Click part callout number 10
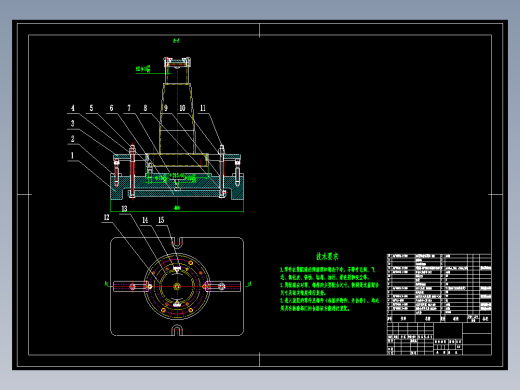The width and height of the screenshot is (520, 390). (x=182, y=108)
